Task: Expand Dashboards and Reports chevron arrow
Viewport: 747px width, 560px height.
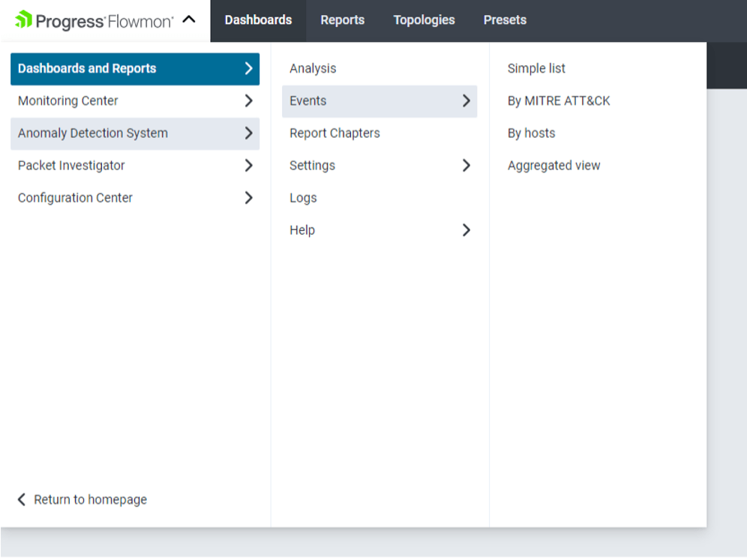Action: (x=248, y=69)
